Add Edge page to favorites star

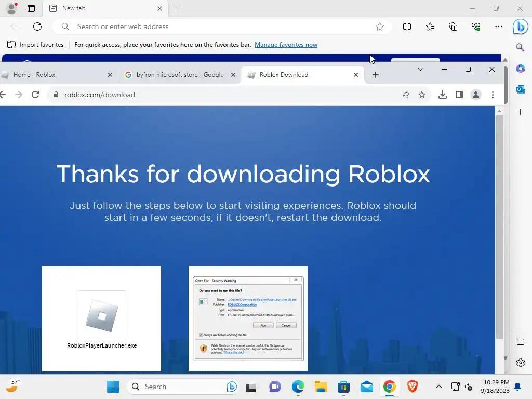click(380, 26)
